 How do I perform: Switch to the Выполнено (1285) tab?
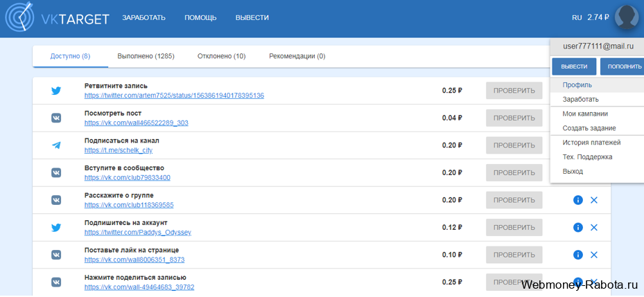coord(146,56)
